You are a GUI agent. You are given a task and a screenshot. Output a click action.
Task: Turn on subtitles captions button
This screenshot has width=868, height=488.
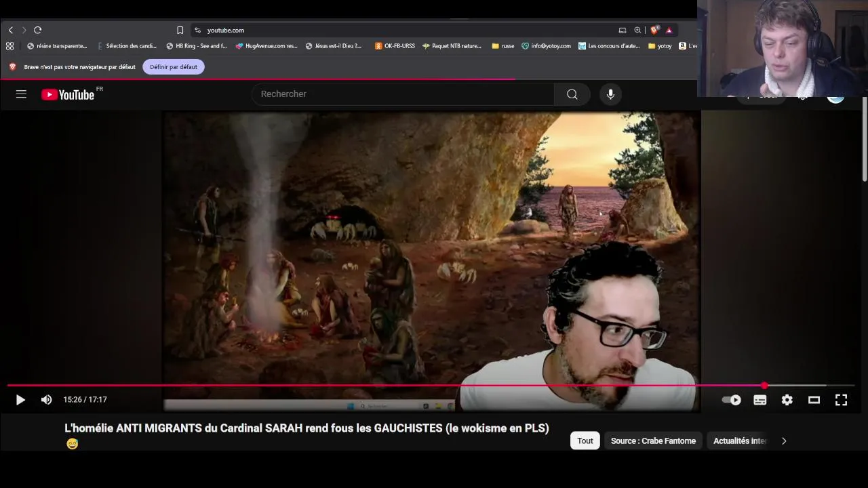point(759,400)
